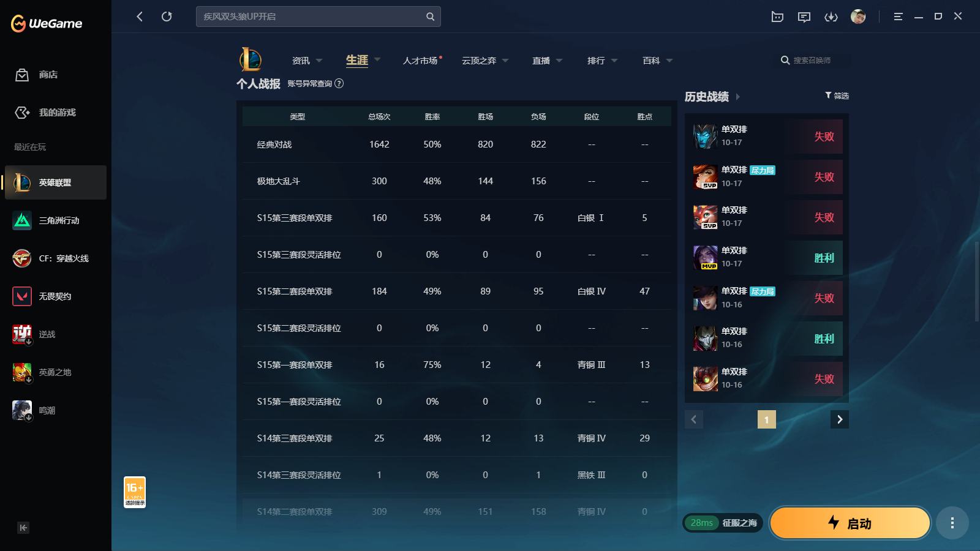Screen dimensions: 980x551
Task: Click the top search bar input
Action: click(x=318, y=17)
